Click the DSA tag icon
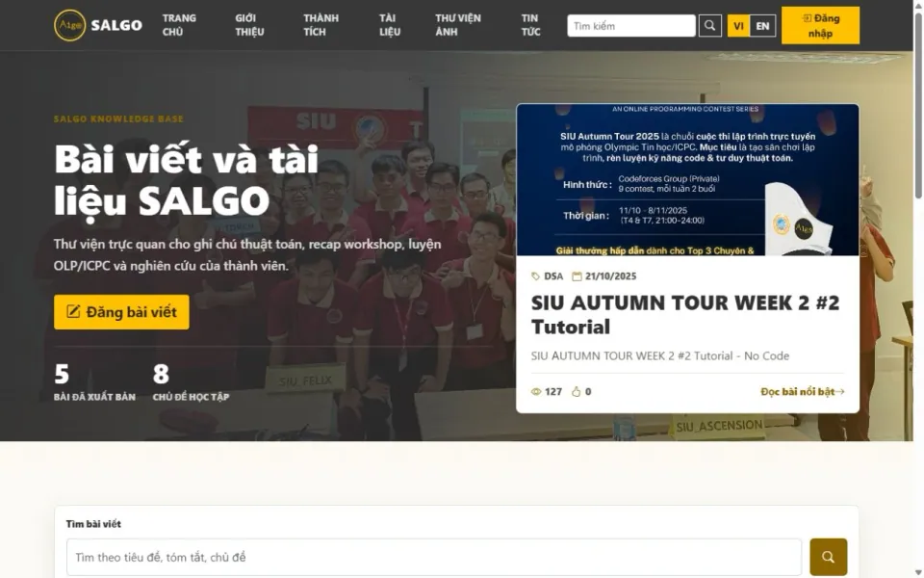The image size is (924, 578). 536,276
